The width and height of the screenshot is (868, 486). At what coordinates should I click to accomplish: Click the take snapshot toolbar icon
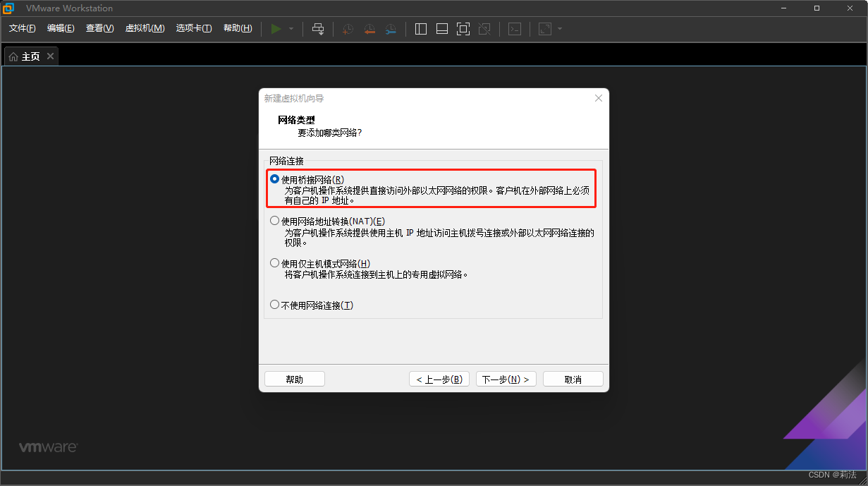pos(348,29)
